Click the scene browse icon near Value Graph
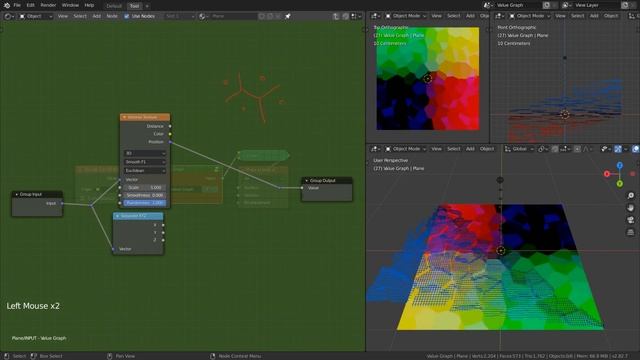The image size is (640, 360). pyautogui.click(x=488, y=5)
